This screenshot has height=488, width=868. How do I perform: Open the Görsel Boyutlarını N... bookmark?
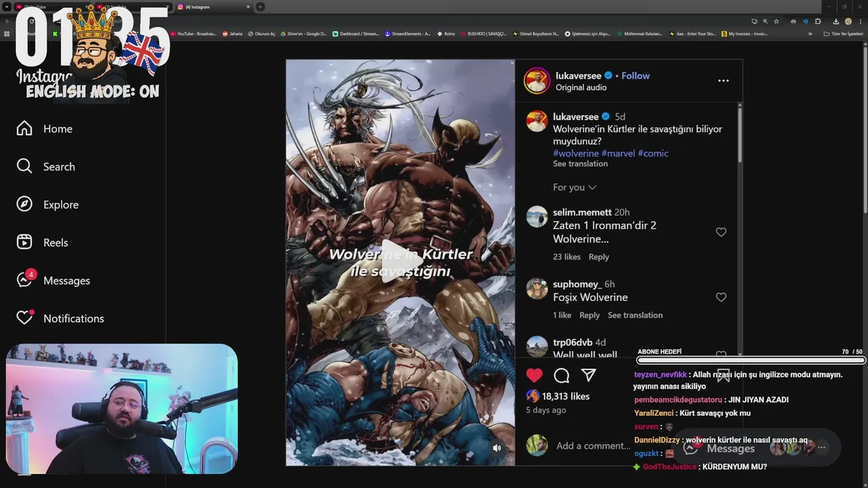click(535, 34)
